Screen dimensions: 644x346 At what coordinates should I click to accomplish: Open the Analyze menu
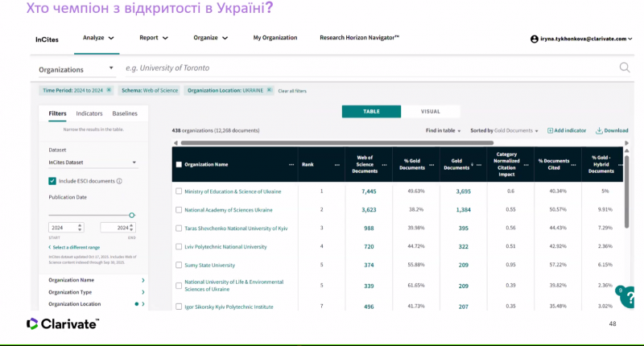(99, 38)
